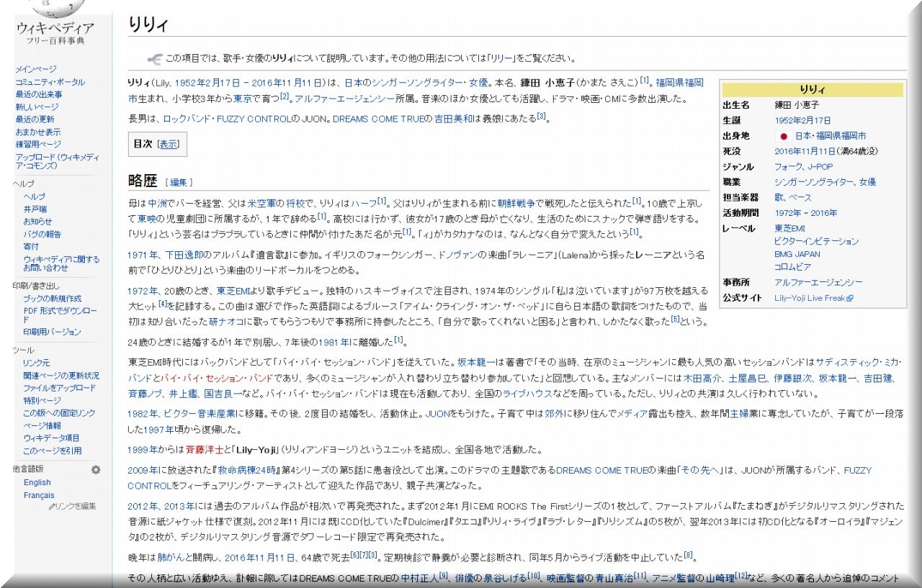Switch to Français language version
This screenshot has width=922, height=588.
point(39,495)
